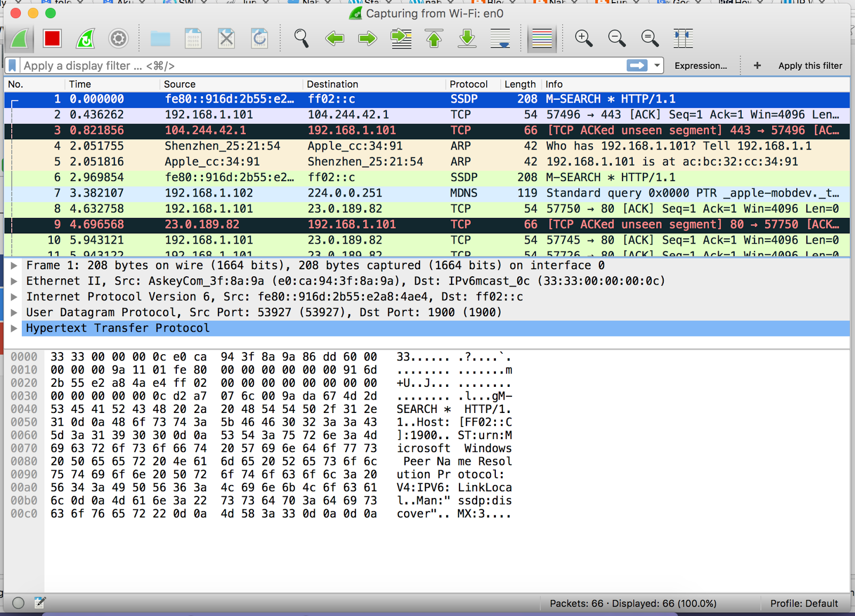Sort by the Length column header
The height and width of the screenshot is (616, 855).
[520, 84]
